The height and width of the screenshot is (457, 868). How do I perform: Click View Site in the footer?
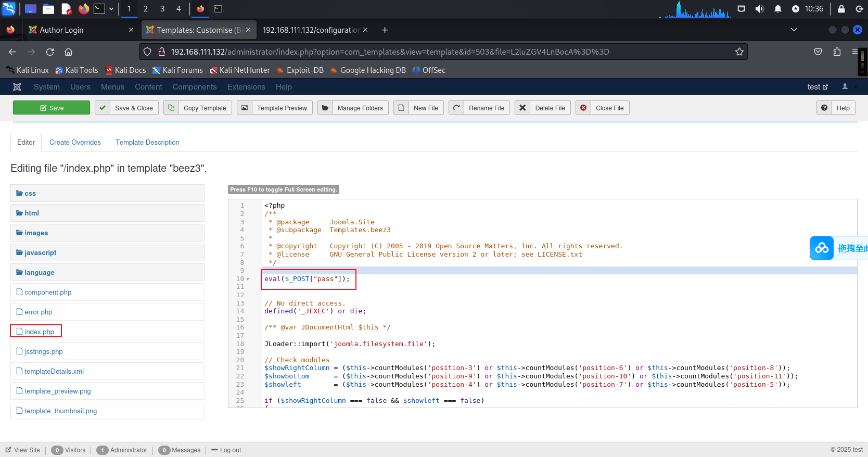pyautogui.click(x=23, y=450)
